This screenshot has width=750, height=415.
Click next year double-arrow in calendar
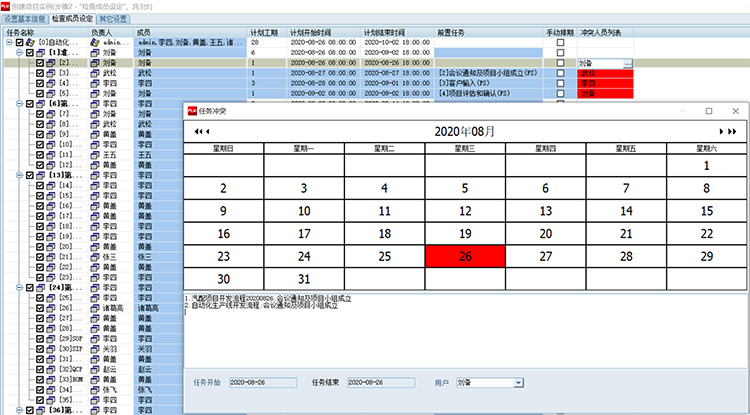tap(731, 131)
